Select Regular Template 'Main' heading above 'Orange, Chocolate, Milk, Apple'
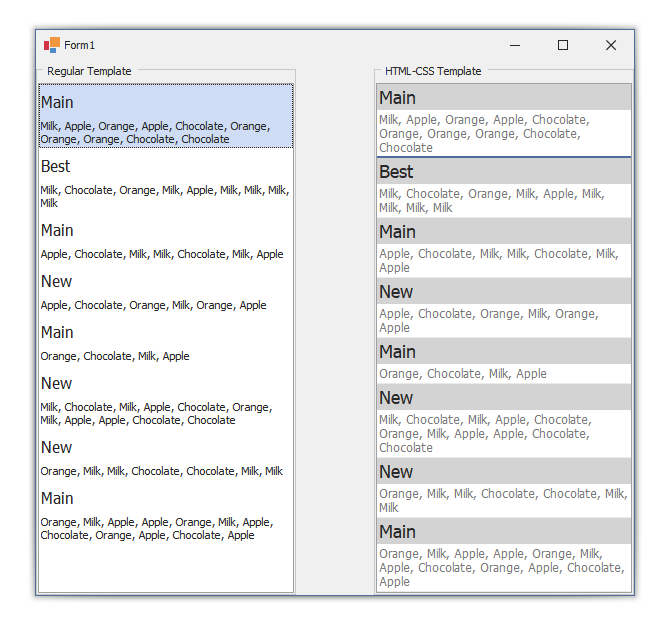671x628 pixels. tap(57, 332)
